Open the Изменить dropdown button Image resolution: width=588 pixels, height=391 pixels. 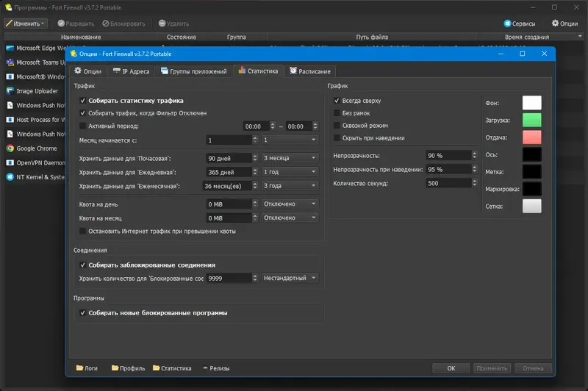tap(26, 24)
